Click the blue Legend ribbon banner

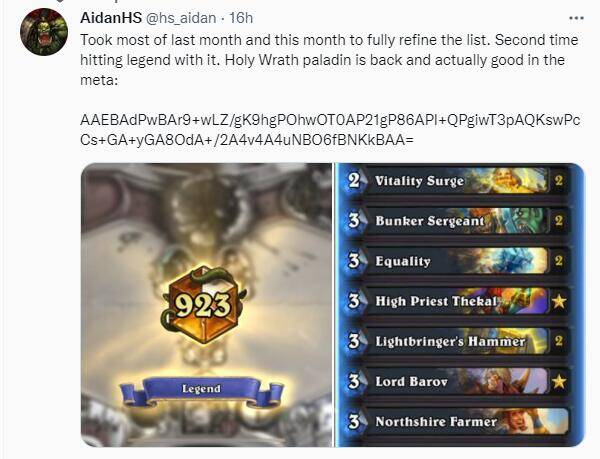pyautogui.click(x=202, y=390)
